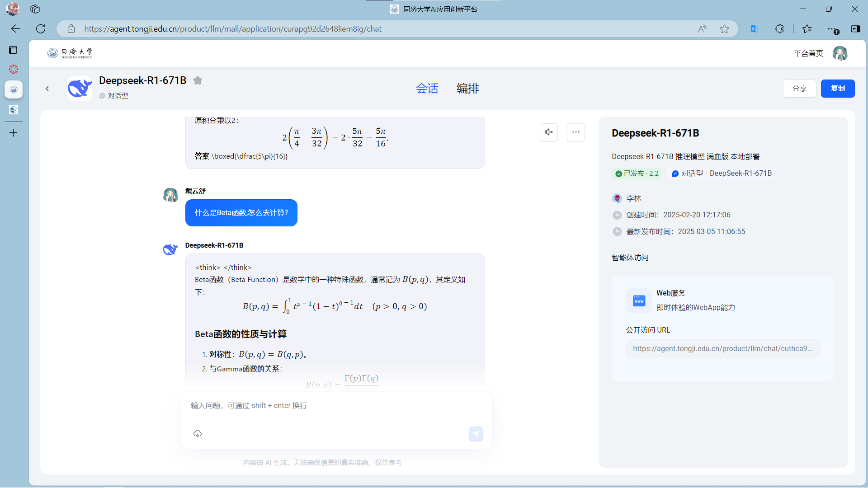The width and height of the screenshot is (868, 488).
Task: Switch to the 编排 tab
Action: pyautogui.click(x=467, y=88)
